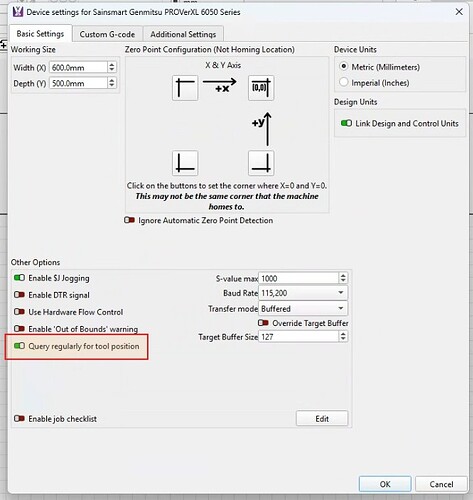473x500 pixels.
Task: Turn on Use Hardware Flow Control
Action: [19, 312]
